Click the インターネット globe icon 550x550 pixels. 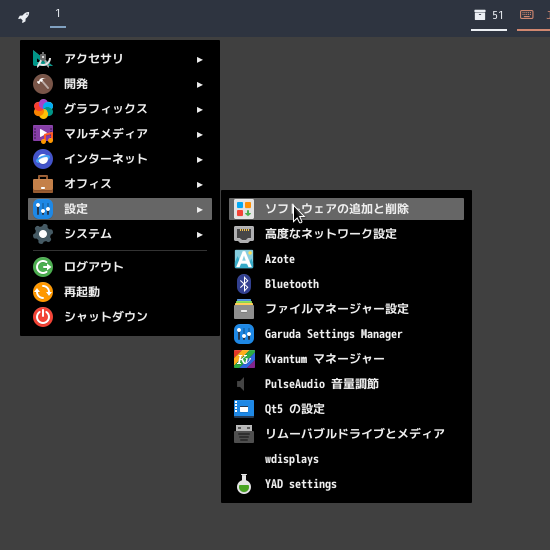coord(43,159)
